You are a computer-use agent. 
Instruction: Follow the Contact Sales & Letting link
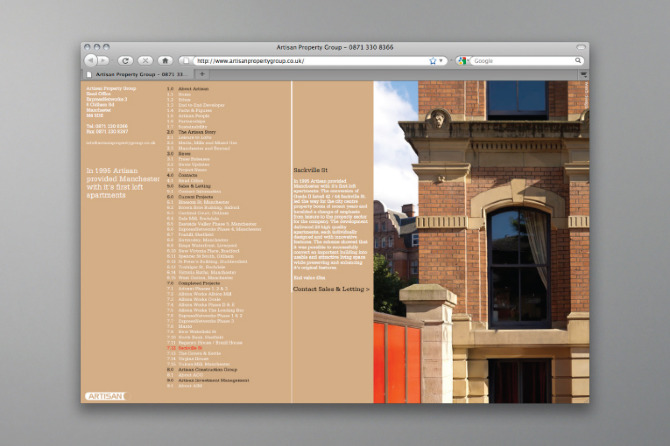331,289
